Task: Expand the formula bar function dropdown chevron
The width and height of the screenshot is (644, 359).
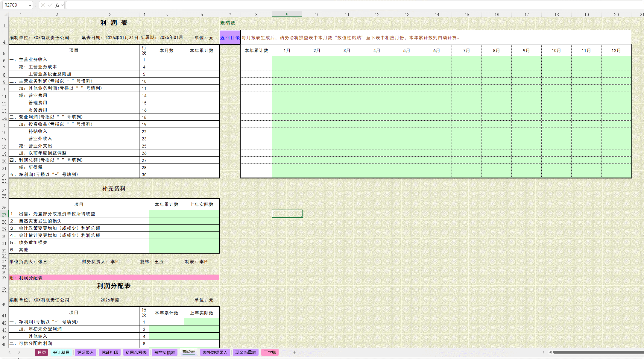Action: 62,5
